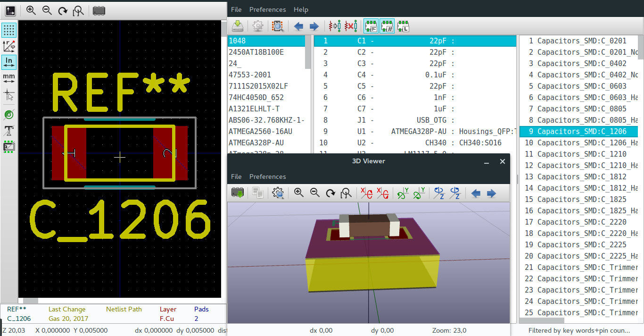This screenshot has height=336, width=644.
Task: Save footprint associations in CvPcb toolbar
Action: pos(238,26)
